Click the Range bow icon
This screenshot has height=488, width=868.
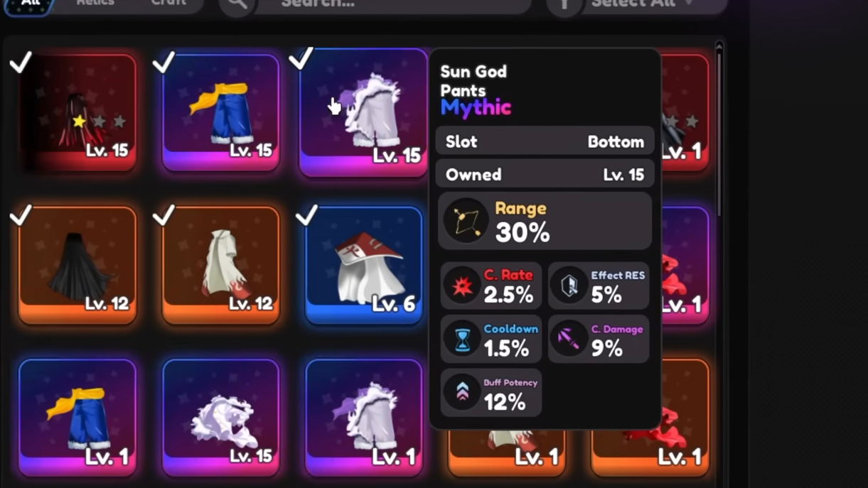[x=466, y=221]
